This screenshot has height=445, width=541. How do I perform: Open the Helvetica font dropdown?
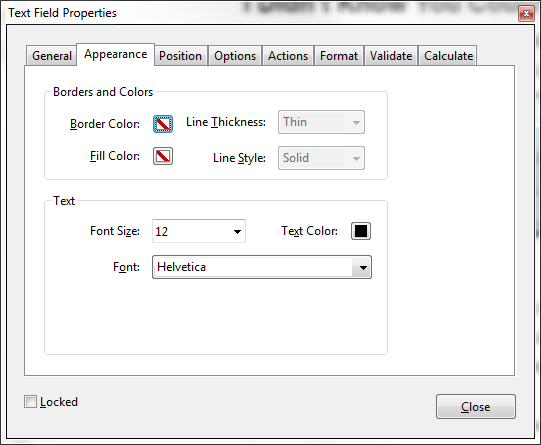(x=262, y=267)
